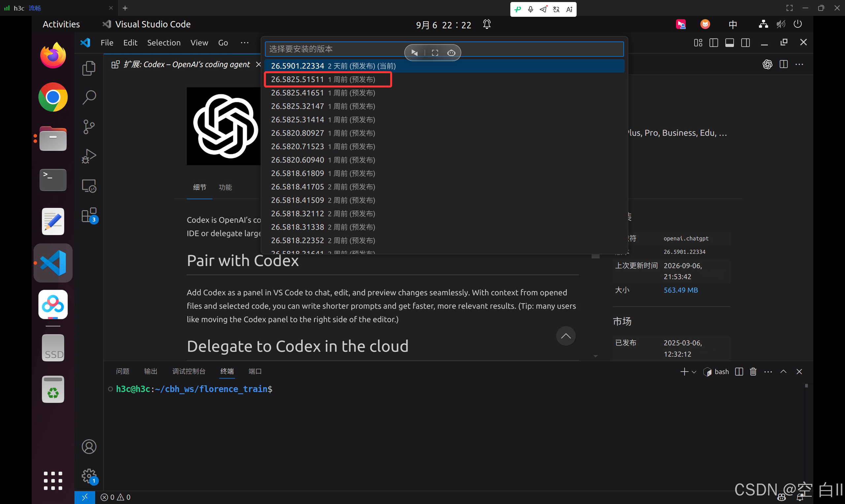Open the Search view in activity bar

(x=89, y=98)
